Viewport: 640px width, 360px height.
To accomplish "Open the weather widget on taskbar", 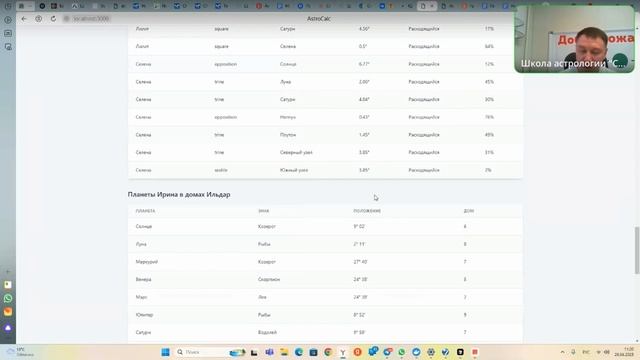I will (20, 352).
